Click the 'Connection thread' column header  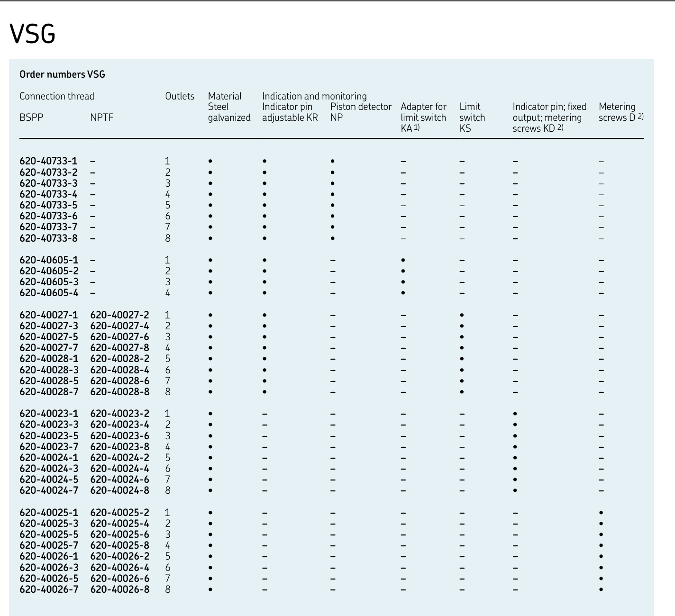pyautogui.click(x=57, y=96)
